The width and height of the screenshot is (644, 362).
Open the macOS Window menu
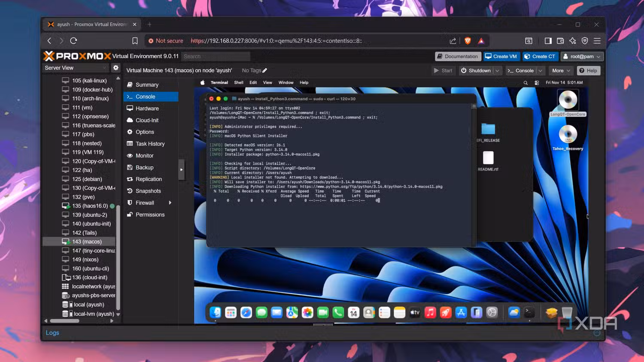[x=286, y=83]
